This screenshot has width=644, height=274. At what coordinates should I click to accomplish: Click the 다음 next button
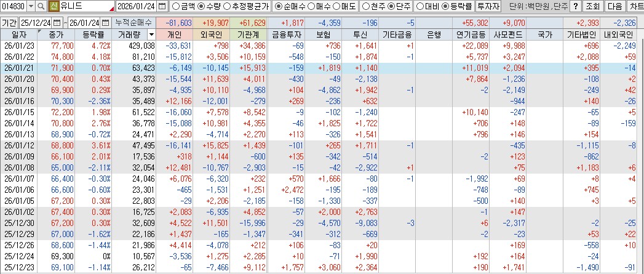(615, 6)
